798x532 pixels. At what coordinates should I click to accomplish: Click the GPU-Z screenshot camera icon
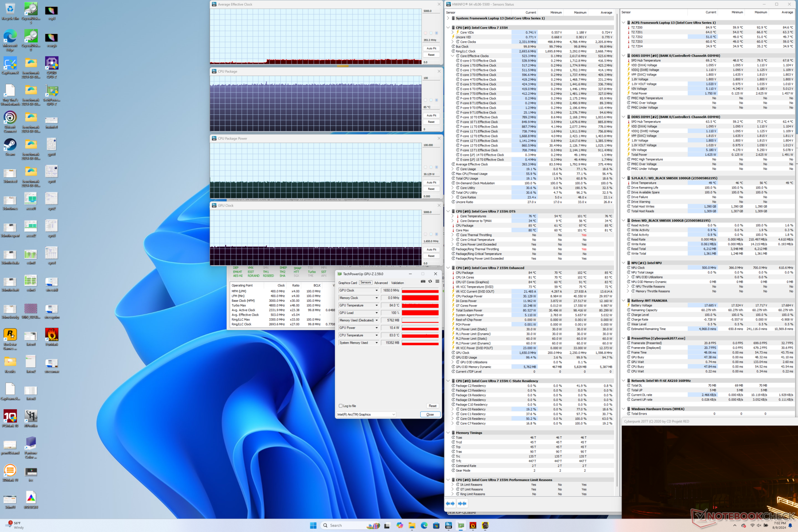pos(423,282)
